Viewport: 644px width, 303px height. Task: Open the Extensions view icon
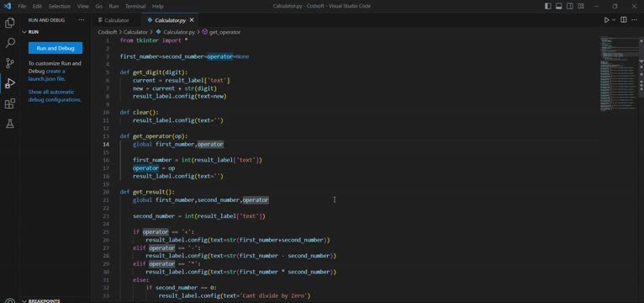tap(10, 104)
